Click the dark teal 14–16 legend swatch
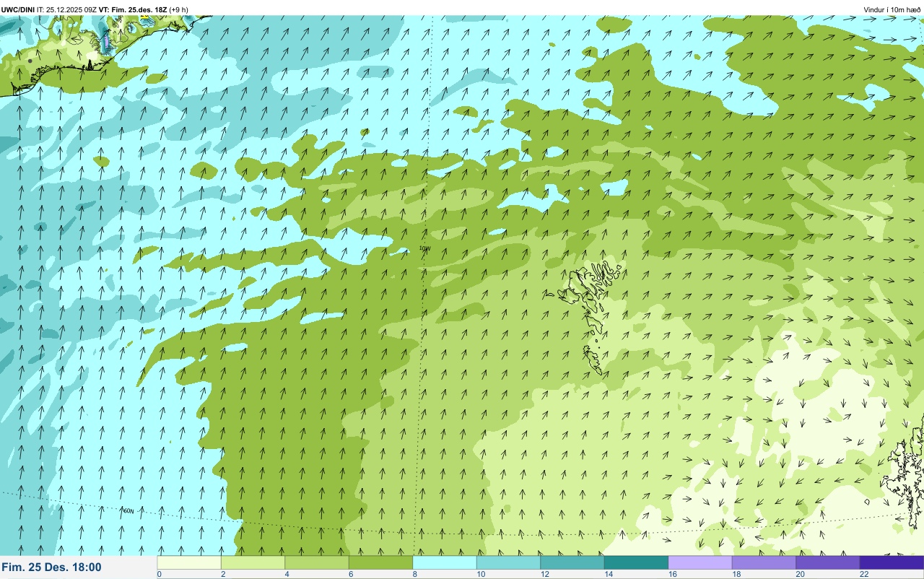924x579 pixels. pos(636,562)
